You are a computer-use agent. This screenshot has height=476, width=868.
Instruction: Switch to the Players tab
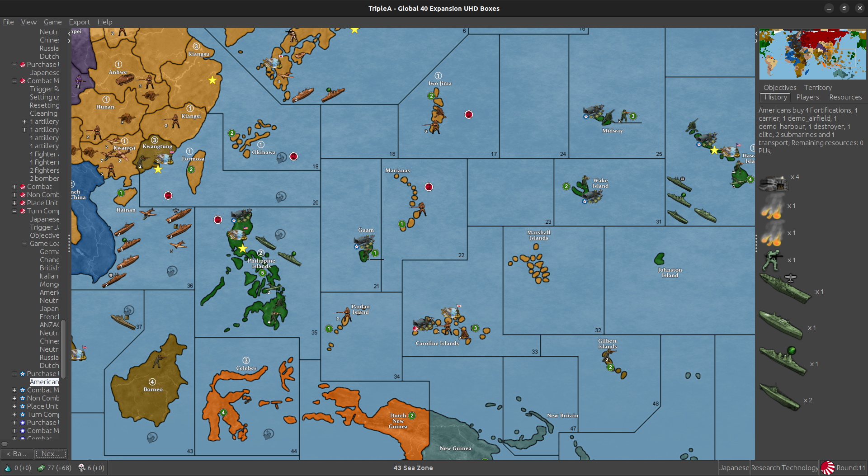click(807, 97)
